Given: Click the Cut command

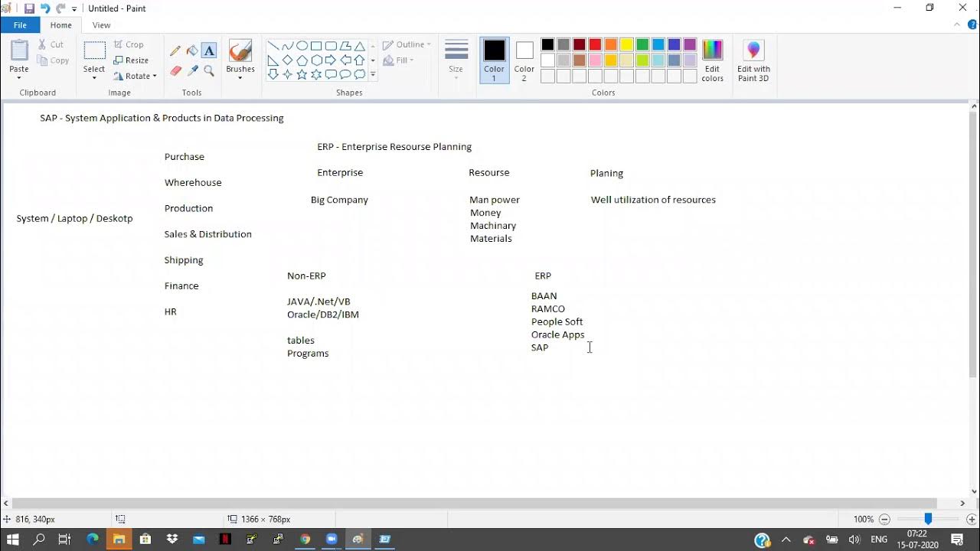Looking at the screenshot, I should (51, 44).
